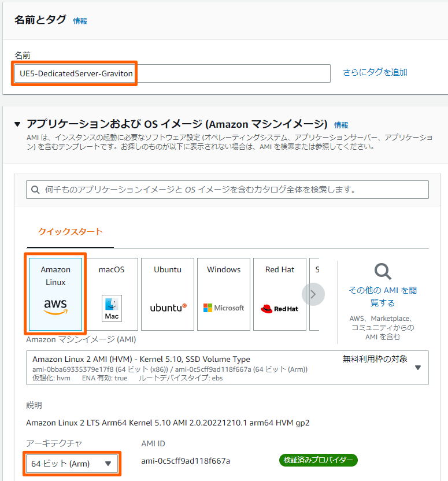
Task: Click the search icon in the catalog search box
Action: point(36,190)
